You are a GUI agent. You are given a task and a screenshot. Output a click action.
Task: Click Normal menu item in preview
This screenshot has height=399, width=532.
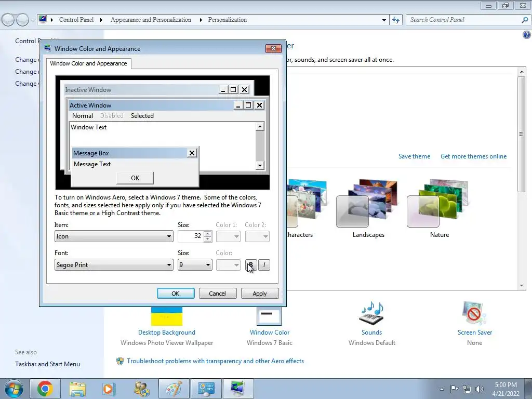83,116
